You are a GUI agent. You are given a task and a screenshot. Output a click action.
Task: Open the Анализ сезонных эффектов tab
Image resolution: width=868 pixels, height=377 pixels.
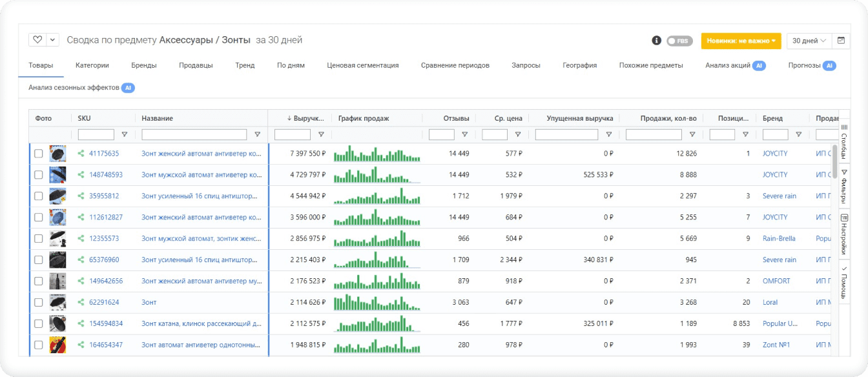(x=74, y=88)
